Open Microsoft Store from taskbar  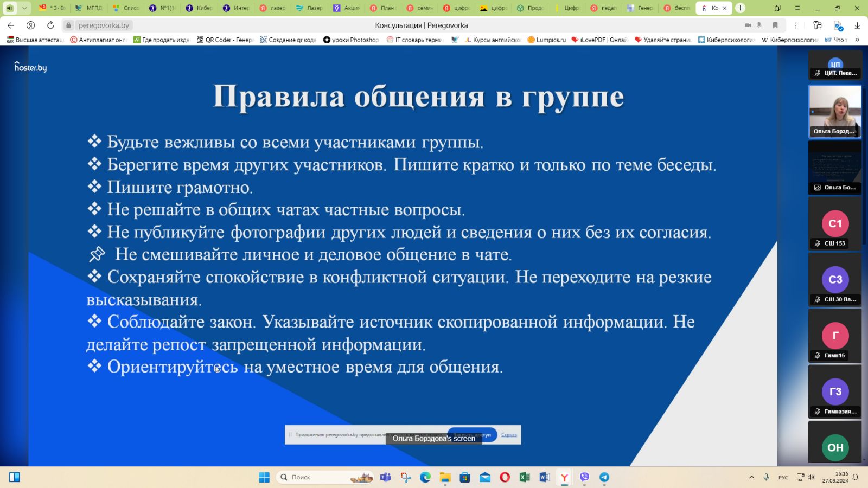465,477
